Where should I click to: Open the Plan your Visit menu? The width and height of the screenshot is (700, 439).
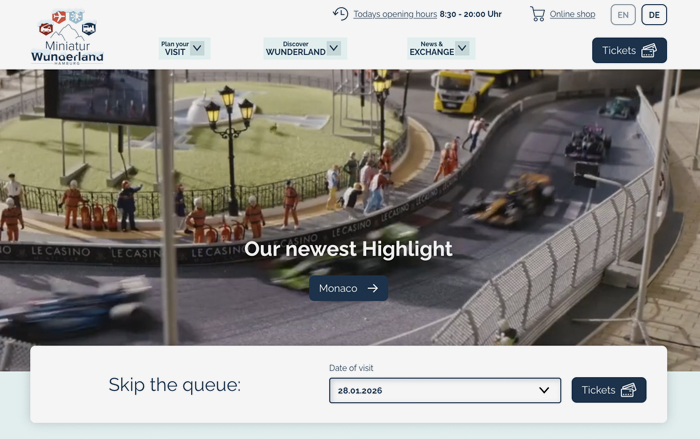tap(175, 48)
